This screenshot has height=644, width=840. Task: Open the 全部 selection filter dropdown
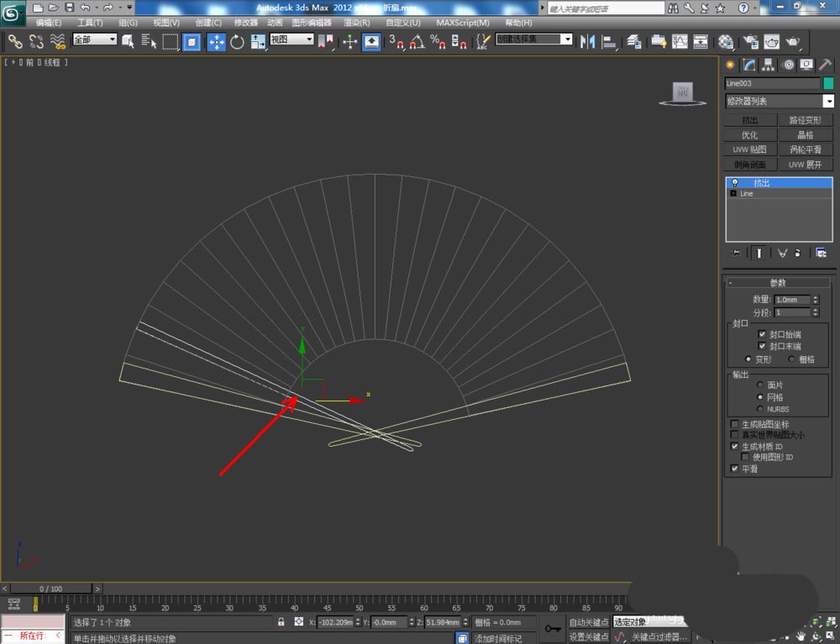(95, 39)
